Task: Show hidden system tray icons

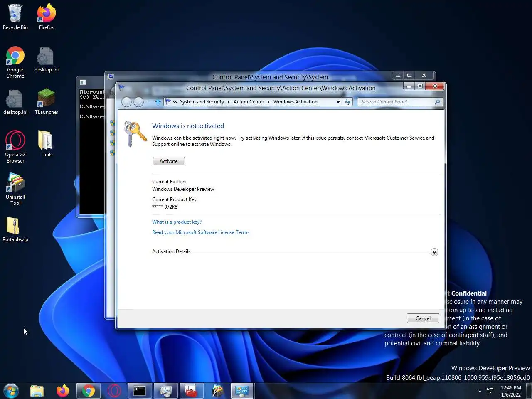Action: click(480, 391)
